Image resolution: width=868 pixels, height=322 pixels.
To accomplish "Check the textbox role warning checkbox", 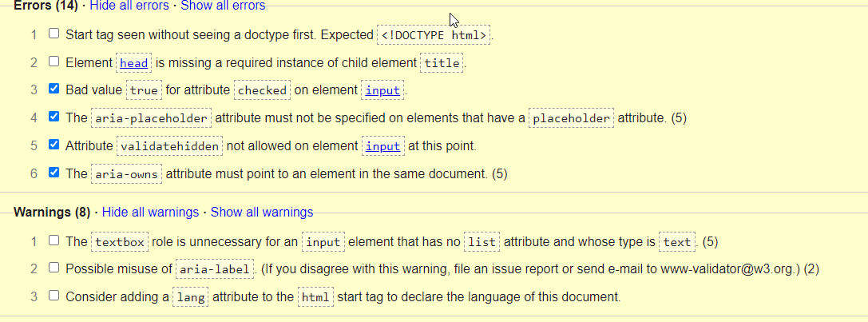I will point(54,241).
